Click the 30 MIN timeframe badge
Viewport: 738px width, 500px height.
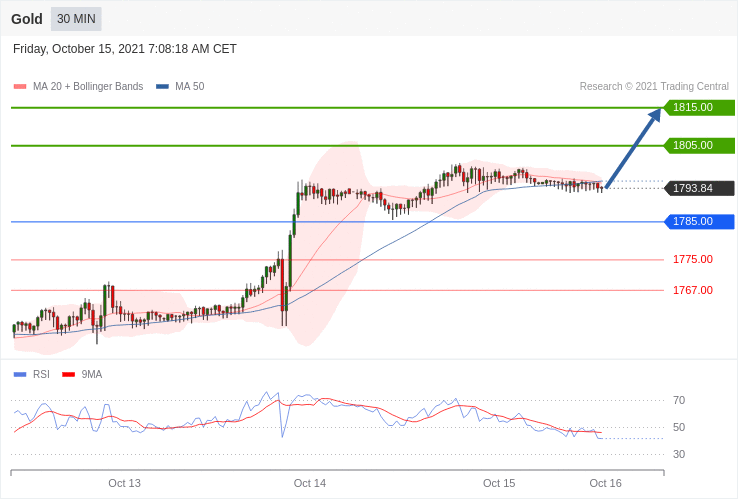(76, 19)
